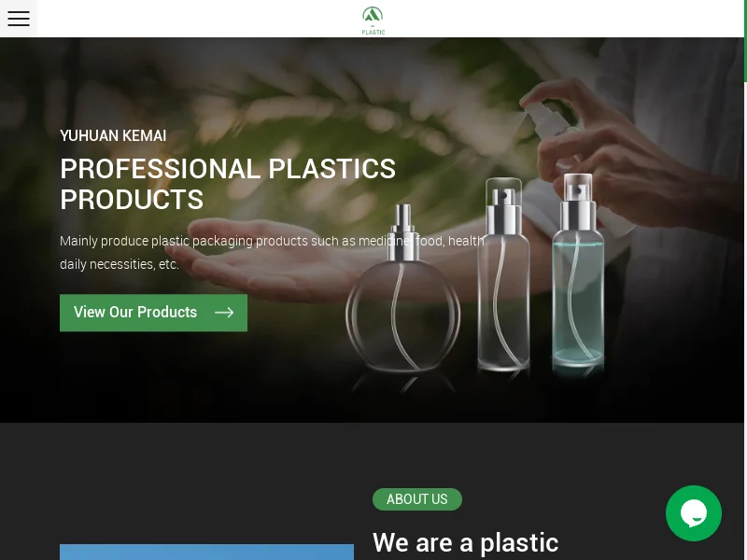Open the hamburger navigation menu

click(19, 19)
